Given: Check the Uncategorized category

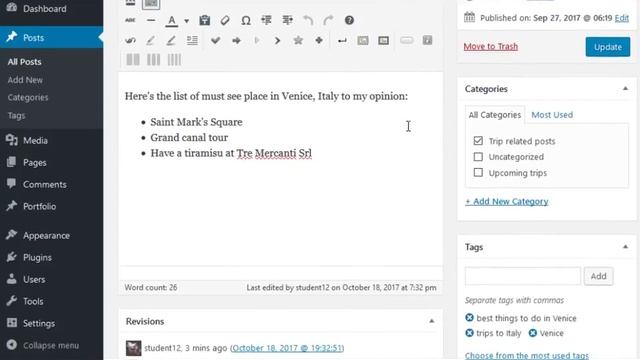Looking at the screenshot, I should (478, 157).
